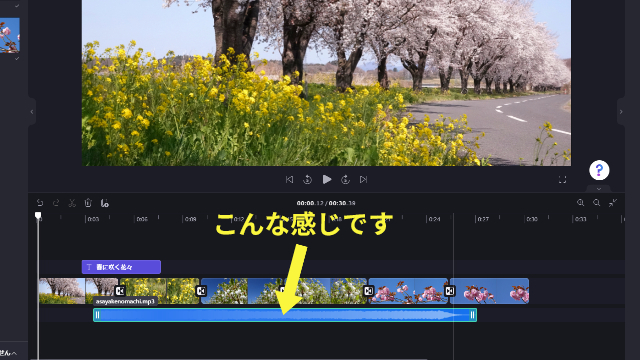Undo the last timeline action
The image size is (640, 360).
[x=40, y=203]
